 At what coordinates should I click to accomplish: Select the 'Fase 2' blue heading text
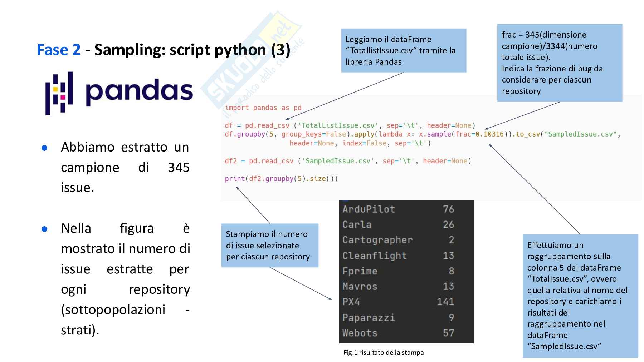coord(59,50)
